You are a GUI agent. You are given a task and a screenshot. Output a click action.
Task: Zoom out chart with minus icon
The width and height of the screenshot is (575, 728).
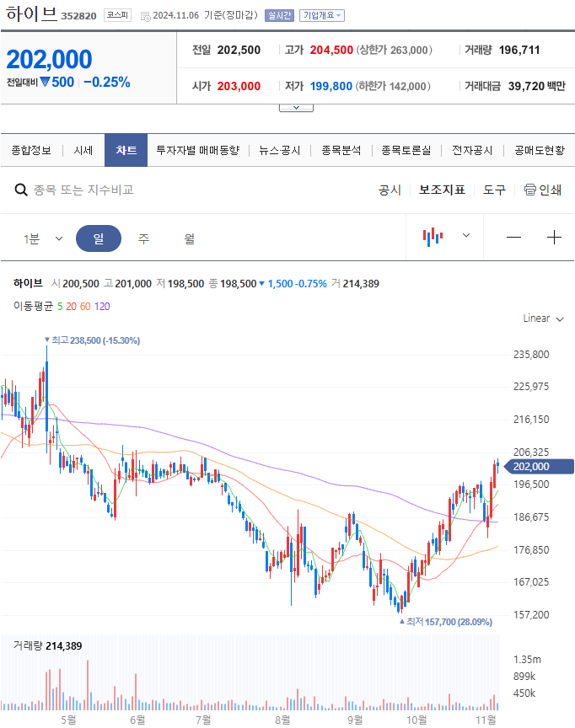pos(513,238)
